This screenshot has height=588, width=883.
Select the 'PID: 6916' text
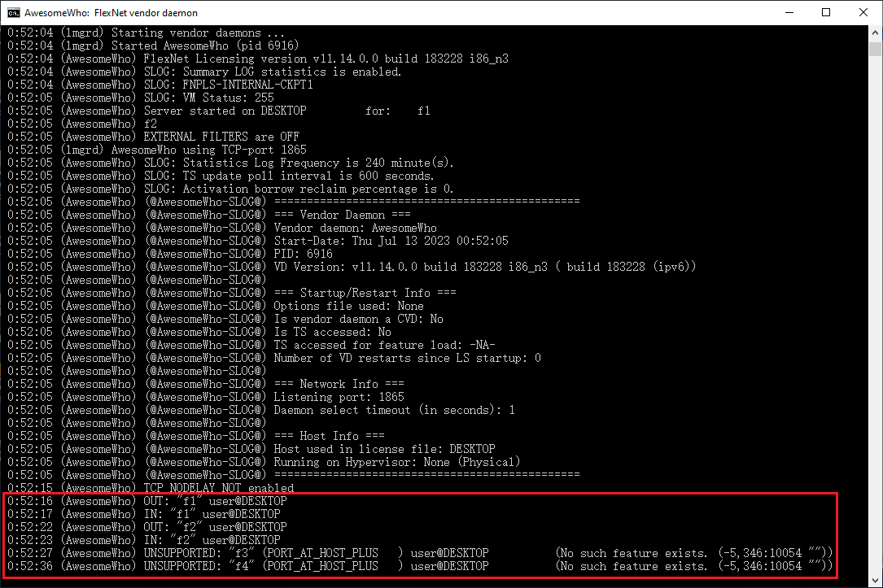[303, 253]
